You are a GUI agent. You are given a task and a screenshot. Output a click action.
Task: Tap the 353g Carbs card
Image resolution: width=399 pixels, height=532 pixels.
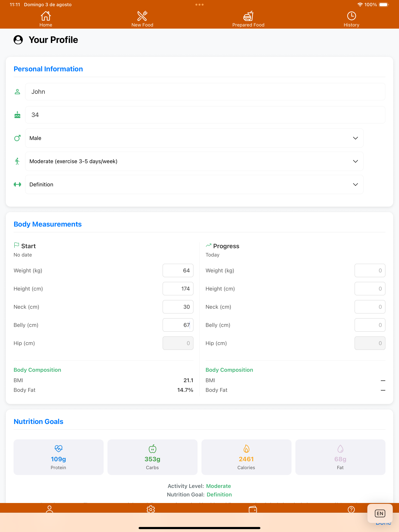point(153,457)
